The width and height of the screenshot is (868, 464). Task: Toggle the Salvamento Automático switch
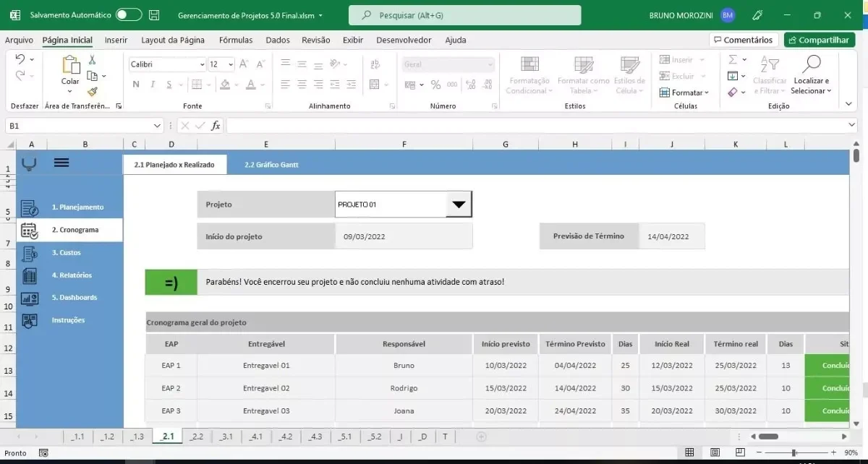tap(129, 14)
